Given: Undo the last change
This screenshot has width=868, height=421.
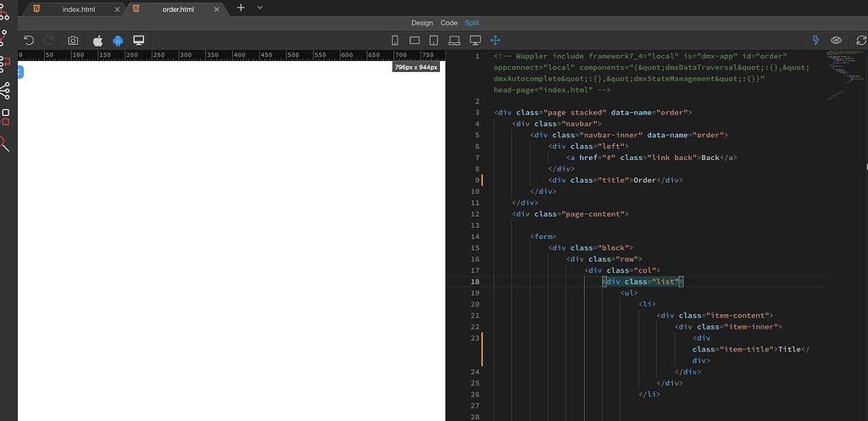Looking at the screenshot, I should pyautogui.click(x=30, y=40).
